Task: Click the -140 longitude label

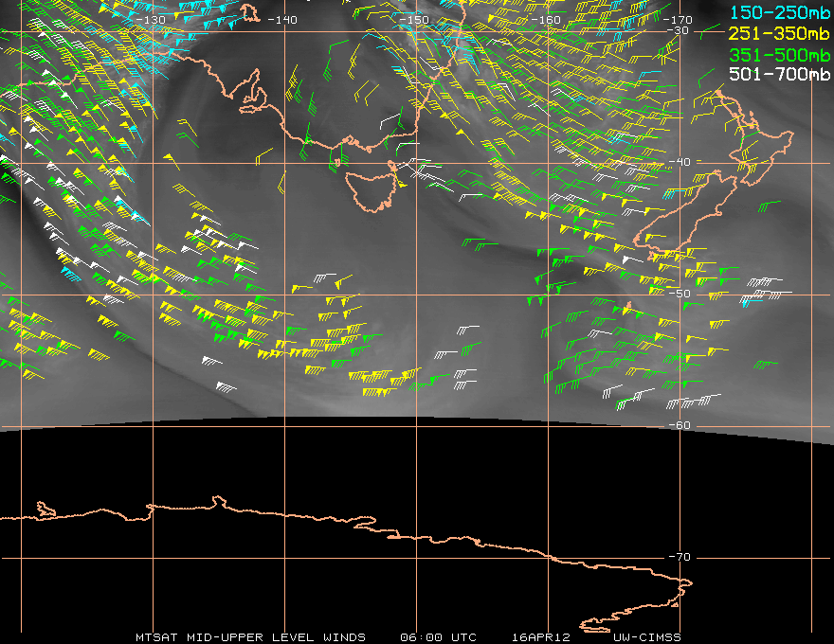Action: [282, 20]
